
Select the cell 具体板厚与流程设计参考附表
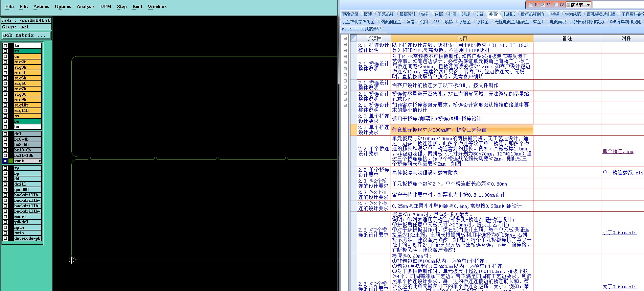point(462,172)
